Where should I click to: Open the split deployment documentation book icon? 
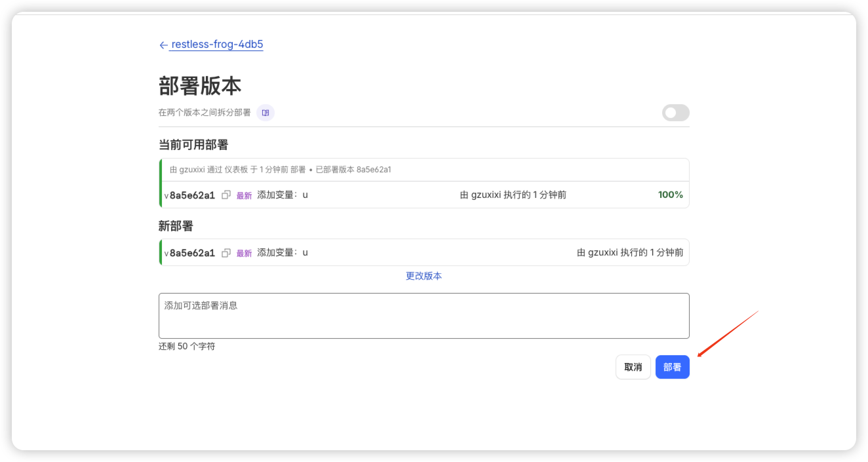(266, 113)
